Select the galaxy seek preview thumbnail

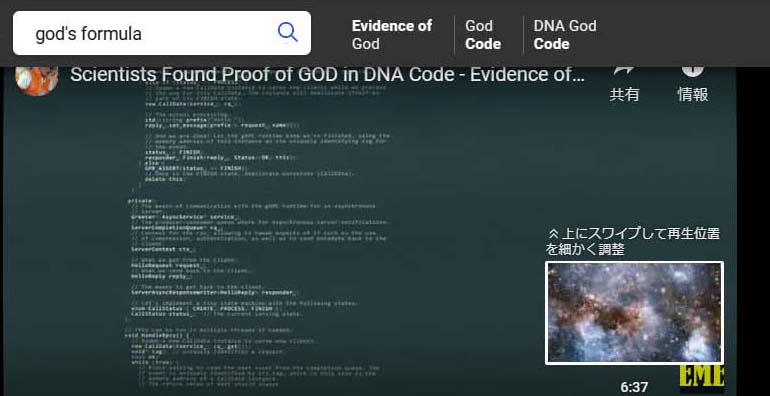[x=634, y=313]
